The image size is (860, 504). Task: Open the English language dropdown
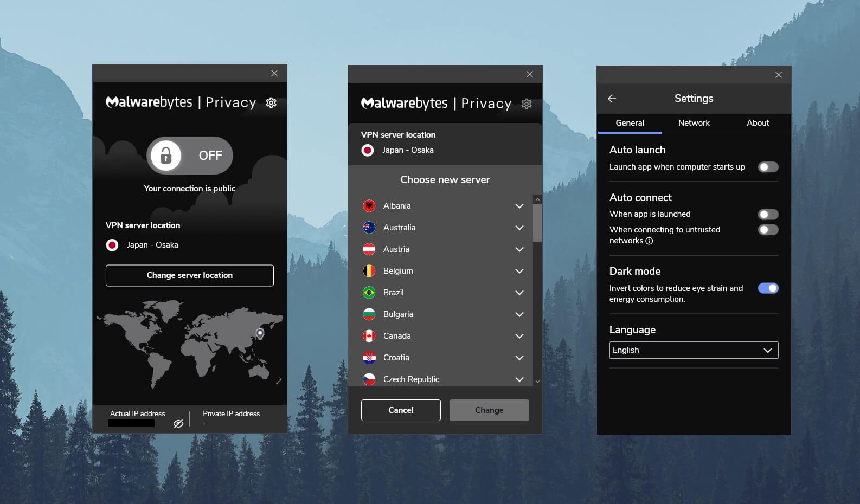tap(694, 350)
